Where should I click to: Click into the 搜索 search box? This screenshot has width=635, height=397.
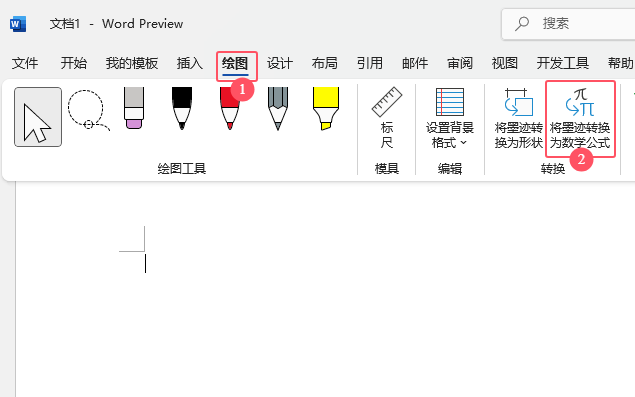click(568, 23)
